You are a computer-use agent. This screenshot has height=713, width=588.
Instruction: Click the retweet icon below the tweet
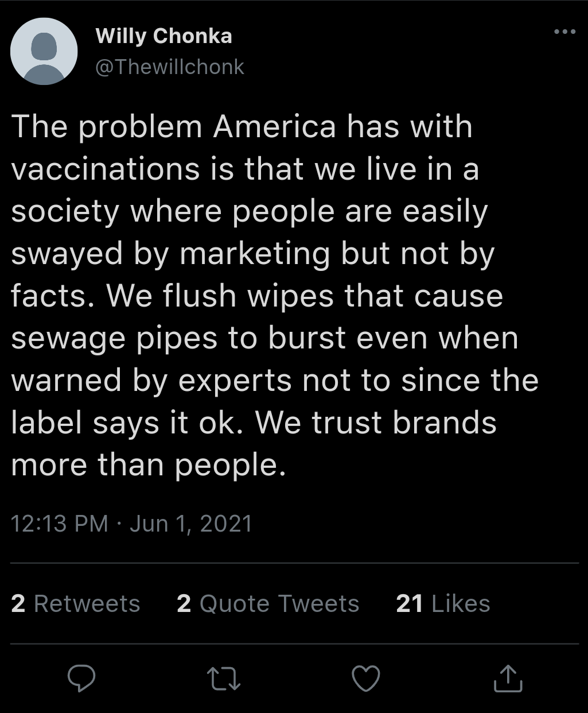223,680
